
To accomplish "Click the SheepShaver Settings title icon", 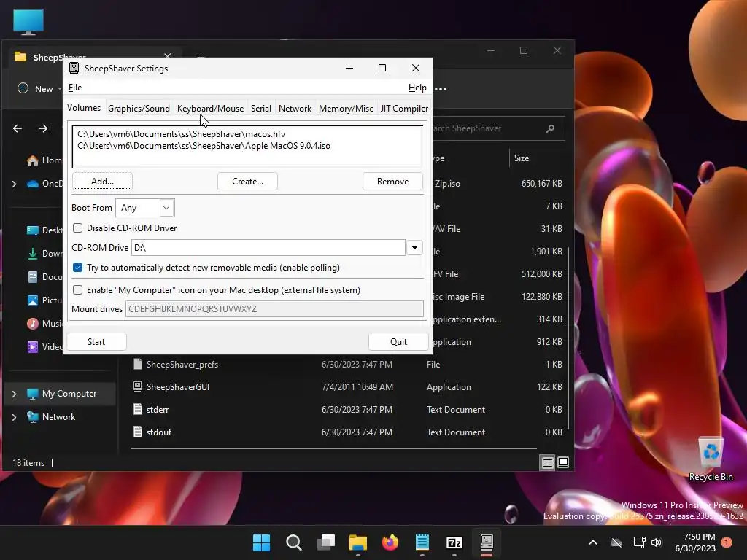I will point(74,68).
